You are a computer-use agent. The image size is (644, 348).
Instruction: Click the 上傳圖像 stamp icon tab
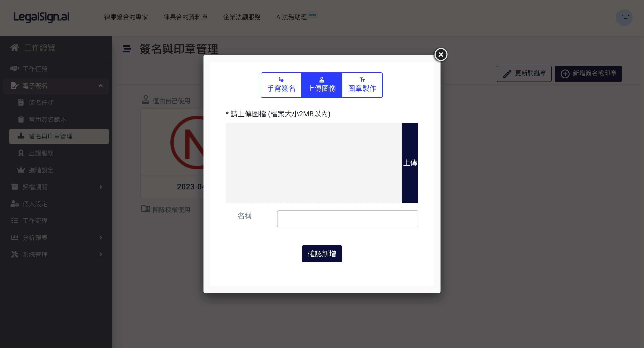click(322, 80)
